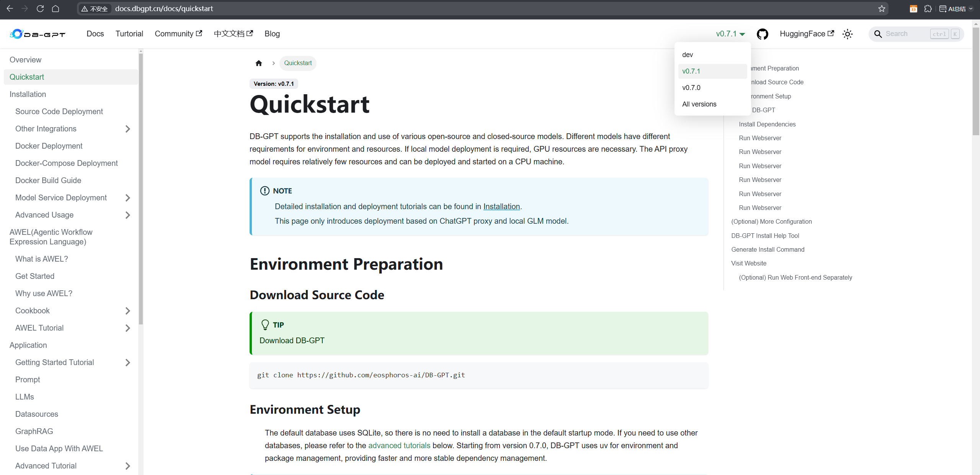Viewport: 980px width, 475px height.
Task: Open browser home page icon
Action: pos(56,8)
